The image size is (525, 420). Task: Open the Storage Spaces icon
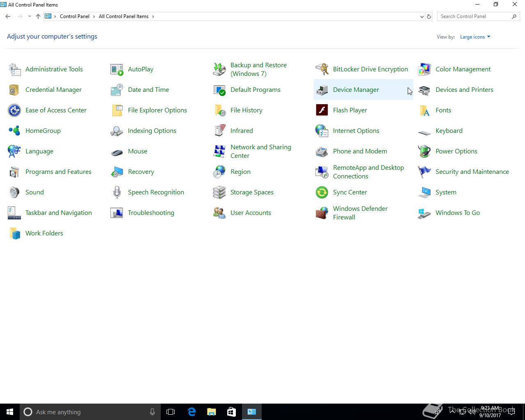219,192
